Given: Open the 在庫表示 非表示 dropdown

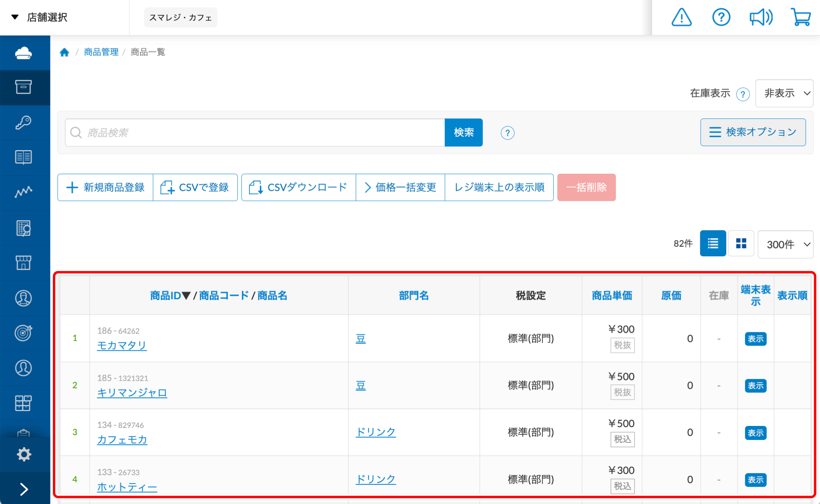Looking at the screenshot, I should click(x=784, y=93).
